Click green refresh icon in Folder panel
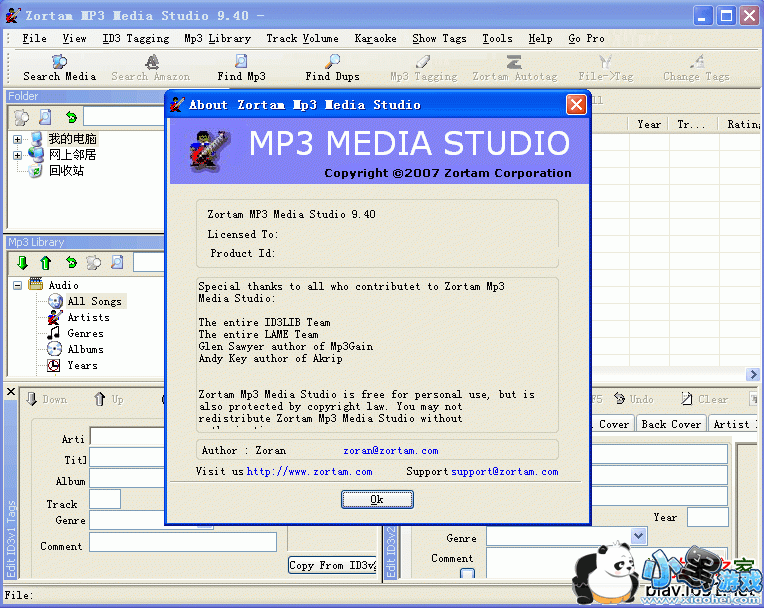Screen dimensions: 764x608 point(71,117)
